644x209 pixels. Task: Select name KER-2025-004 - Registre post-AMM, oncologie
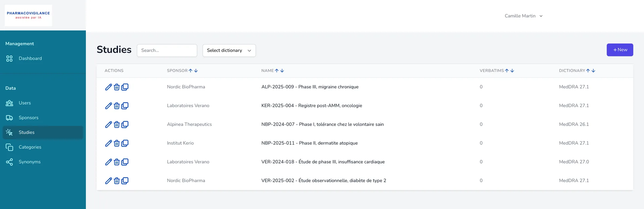(x=312, y=106)
